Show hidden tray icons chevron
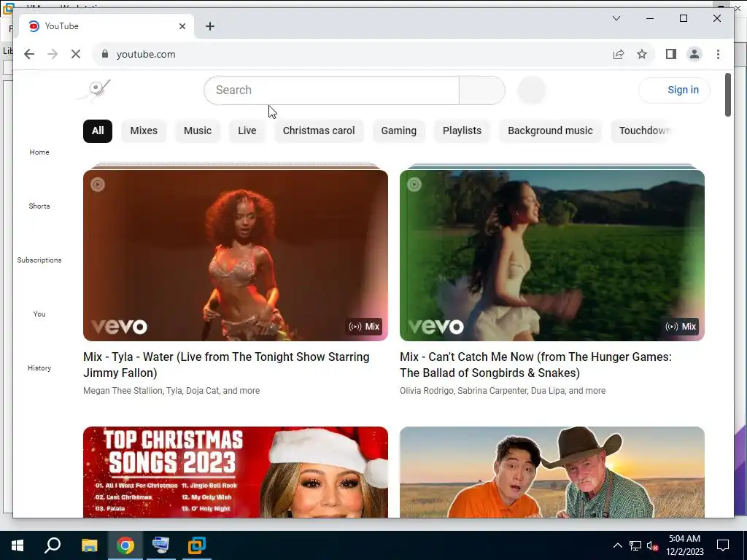 (x=617, y=545)
